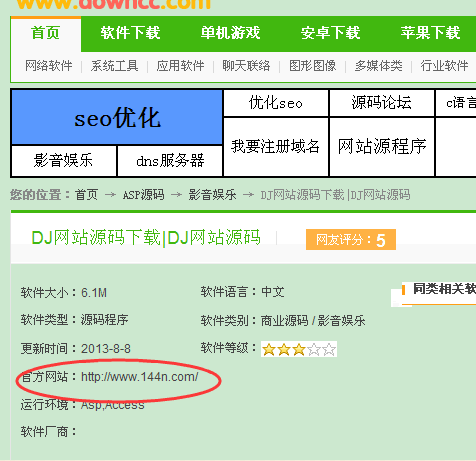Follow the 影音娱乐 breadcrumb link
The height and width of the screenshot is (461, 476).
(212, 195)
